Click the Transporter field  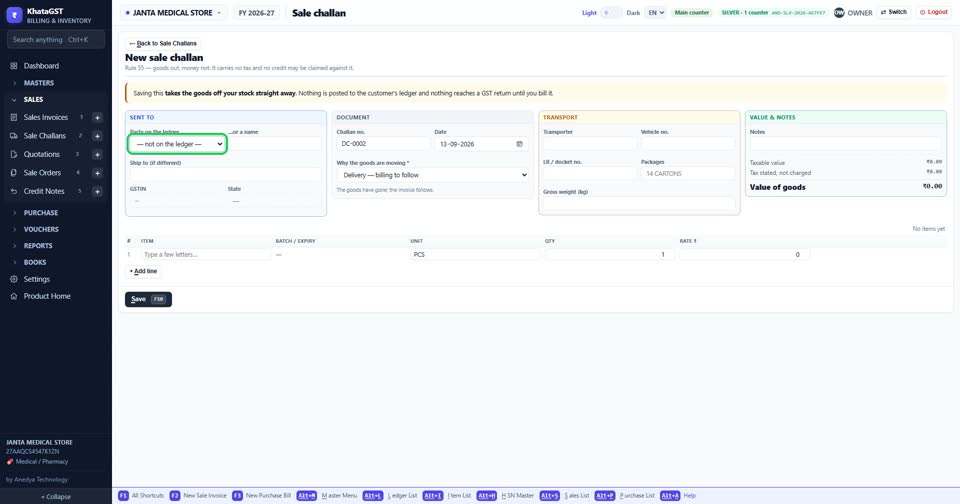click(590, 144)
